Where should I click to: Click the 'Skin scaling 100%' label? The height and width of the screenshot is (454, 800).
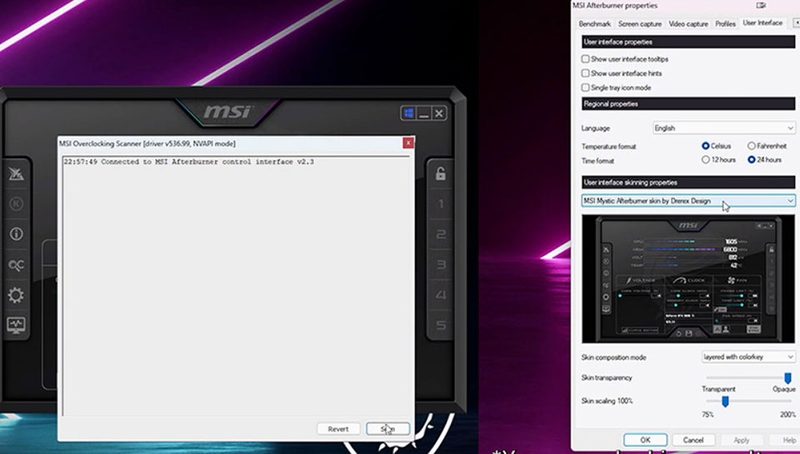[607, 401]
